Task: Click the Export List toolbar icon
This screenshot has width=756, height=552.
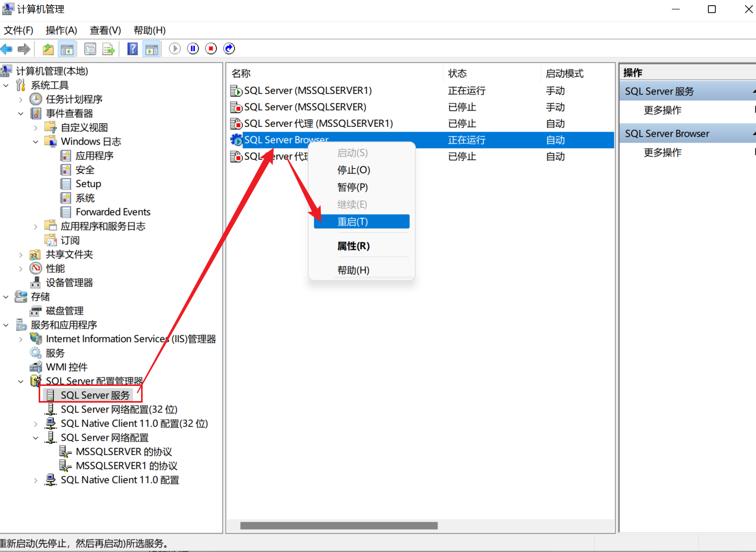Action: (109, 49)
